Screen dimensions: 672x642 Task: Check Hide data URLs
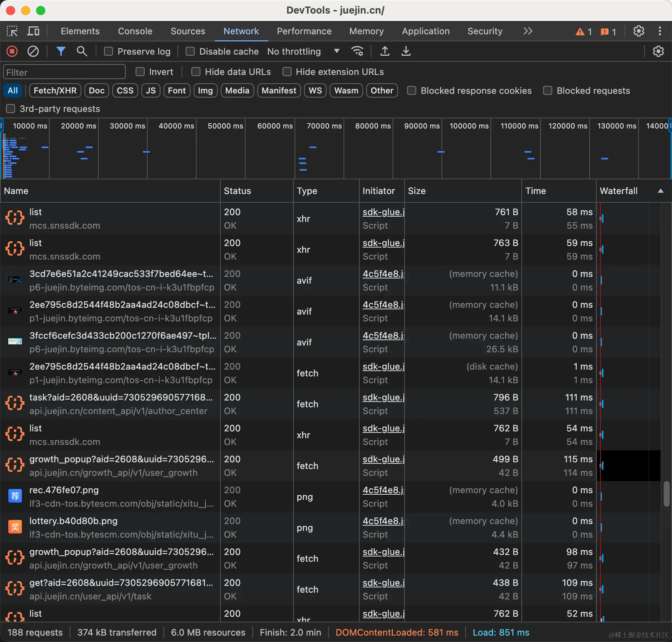click(196, 72)
